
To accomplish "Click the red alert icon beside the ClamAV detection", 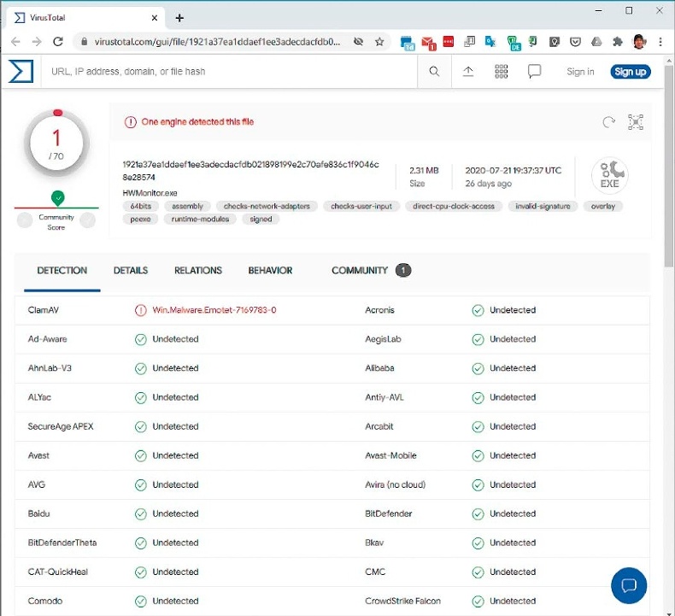I will pyautogui.click(x=141, y=310).
